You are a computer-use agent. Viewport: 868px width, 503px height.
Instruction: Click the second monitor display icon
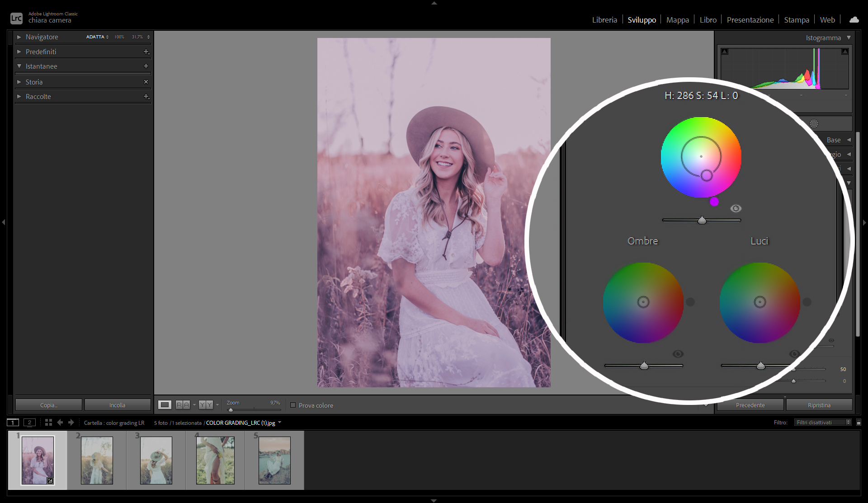click(29, 423)
